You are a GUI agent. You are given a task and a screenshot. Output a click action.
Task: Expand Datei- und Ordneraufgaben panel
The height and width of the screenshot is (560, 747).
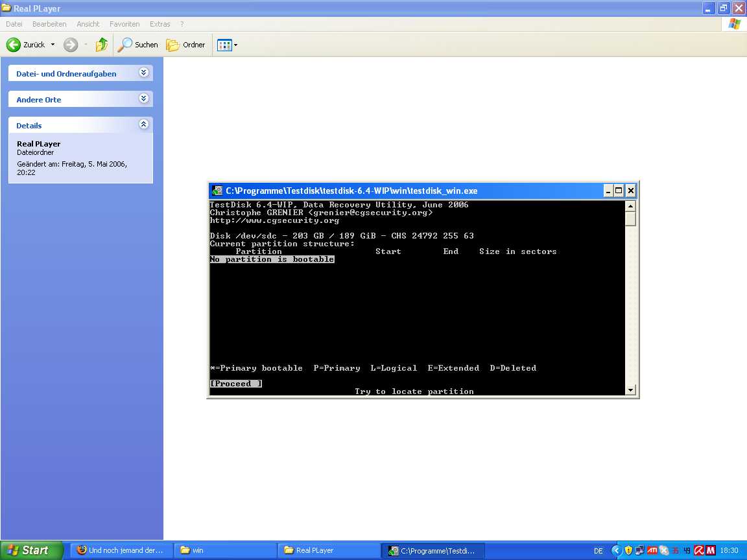click(144, 73)
